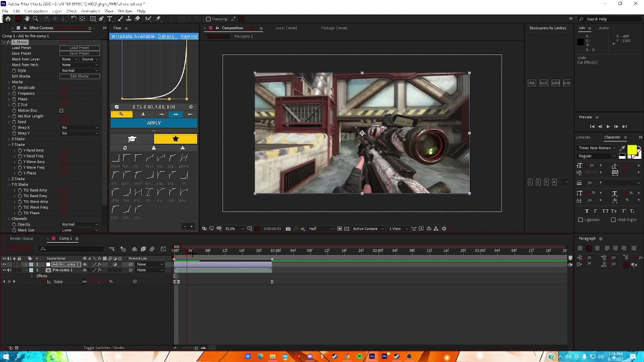Select the Rectangle shape tool
The height and width of the screenshot is (362, 644).
[x=93, y=19]
